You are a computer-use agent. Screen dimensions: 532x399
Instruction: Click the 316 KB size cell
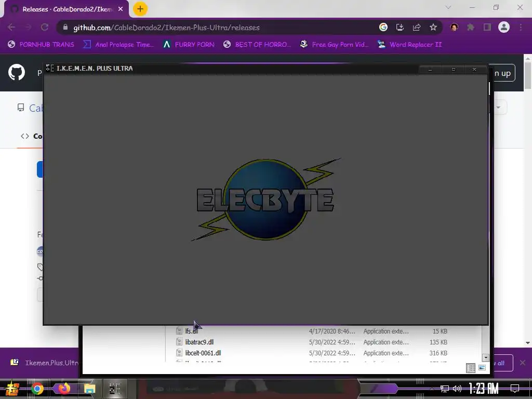(438, 353)
